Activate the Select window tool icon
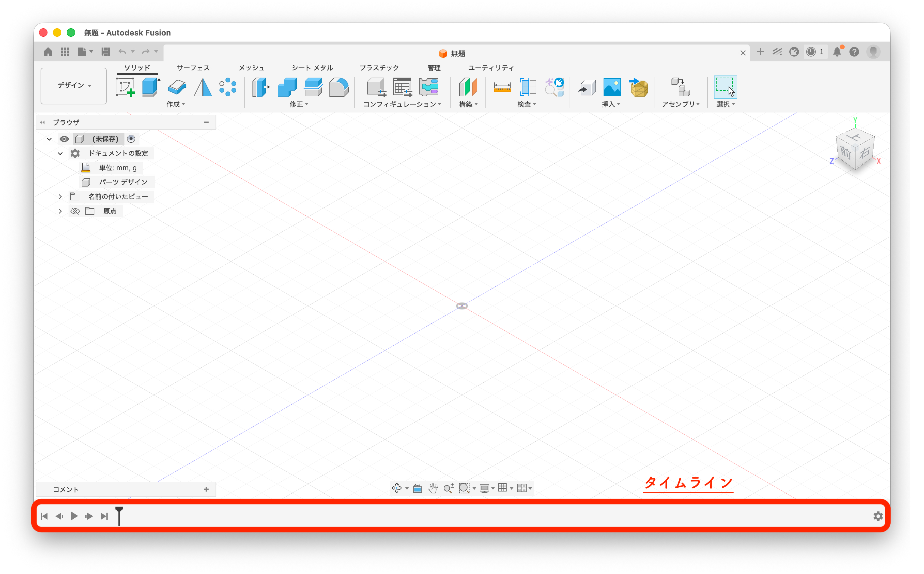This screenshot has width=924, height=574. tap(725, 87)
